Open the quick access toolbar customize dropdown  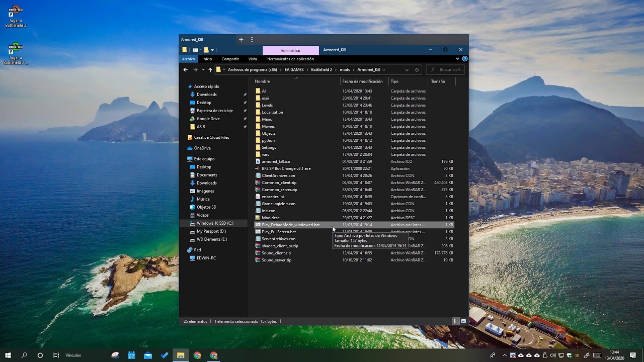(x=213, y=50)
